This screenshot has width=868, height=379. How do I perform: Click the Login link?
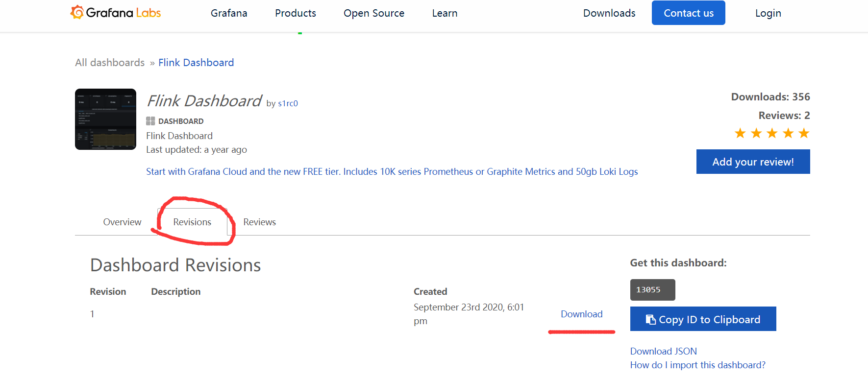point(768,13)
